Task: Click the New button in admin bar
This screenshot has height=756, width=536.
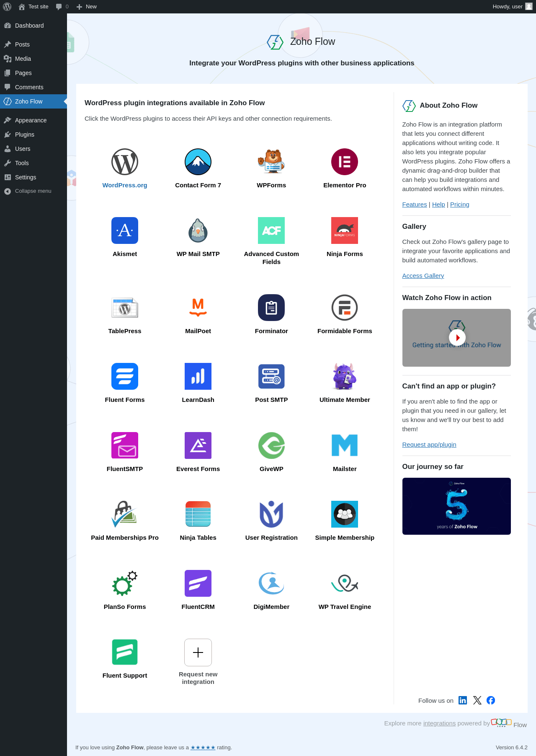Action: coord(87,7)
